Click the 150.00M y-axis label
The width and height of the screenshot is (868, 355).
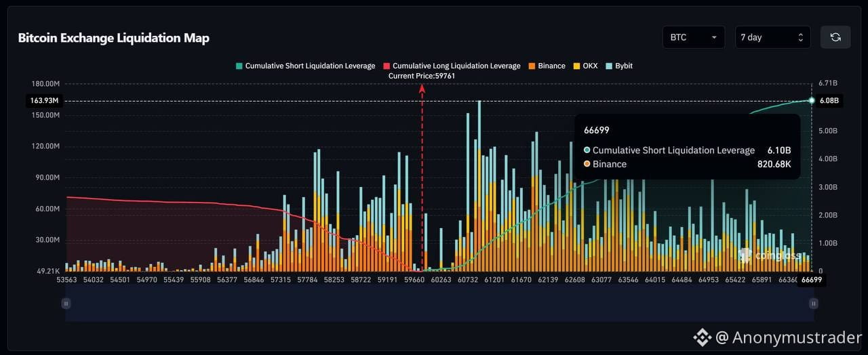pyautogui.click(x=46, y=114)
